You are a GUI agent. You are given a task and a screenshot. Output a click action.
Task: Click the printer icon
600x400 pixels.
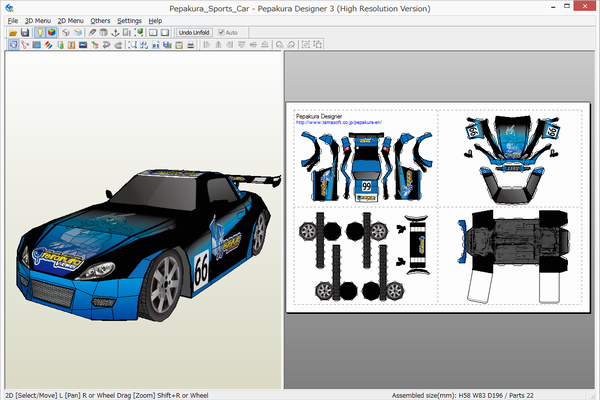(x=191, y=45)
